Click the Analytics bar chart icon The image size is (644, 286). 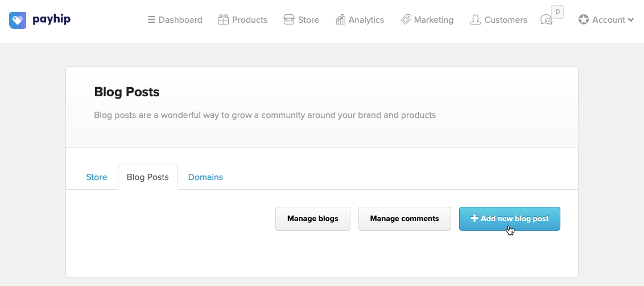click(x=341, y=20)
